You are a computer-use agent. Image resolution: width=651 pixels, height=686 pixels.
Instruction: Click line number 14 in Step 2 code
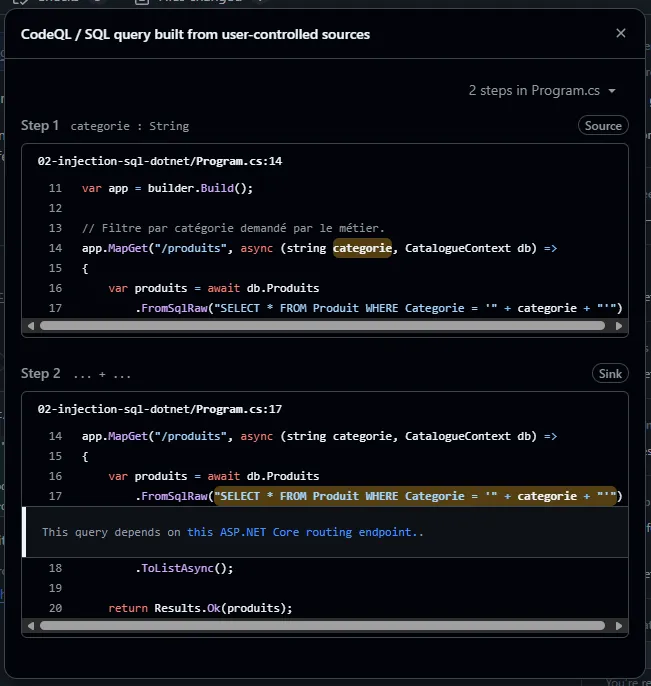click(x=55, y=436)
